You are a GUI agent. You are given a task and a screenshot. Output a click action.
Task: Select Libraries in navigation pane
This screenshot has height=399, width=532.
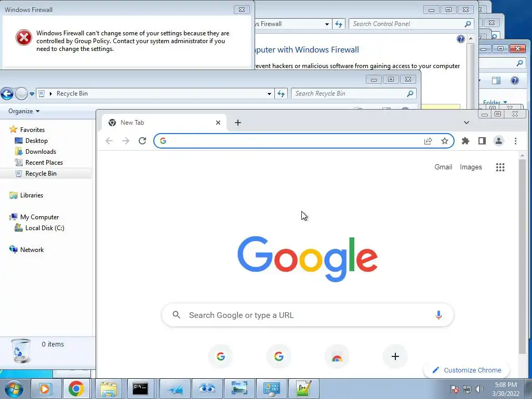(x=32, y=195)
